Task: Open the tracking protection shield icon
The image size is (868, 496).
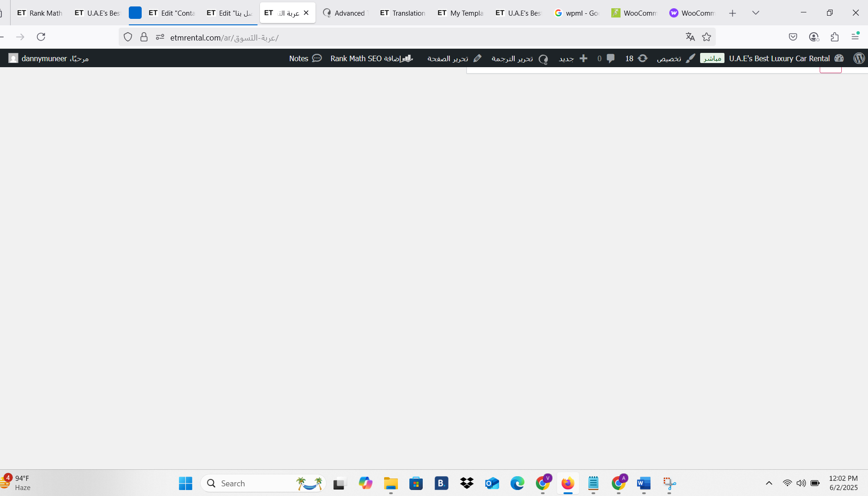Action: click(128, 37)
